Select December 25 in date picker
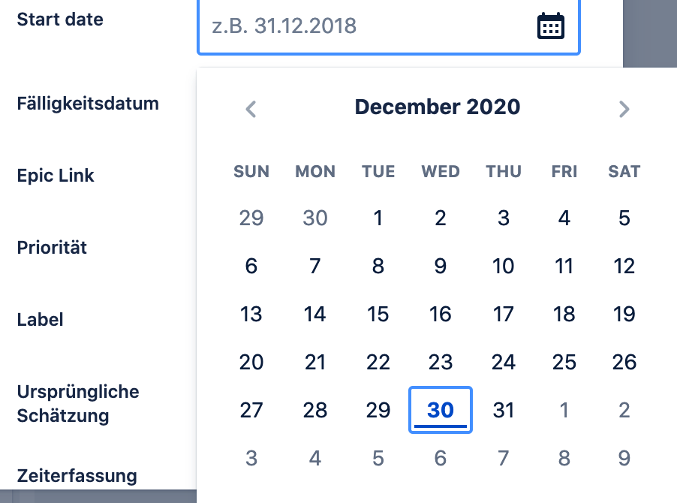The width and height of the screenshot is (678, 504). tap(564, 362)
